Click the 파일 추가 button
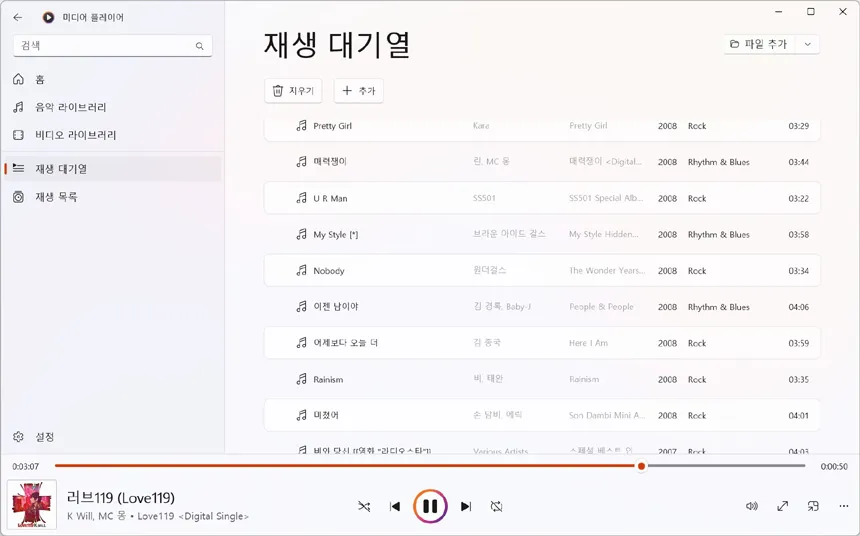Viewport: 860px width, 536px height. pos(759,44)
